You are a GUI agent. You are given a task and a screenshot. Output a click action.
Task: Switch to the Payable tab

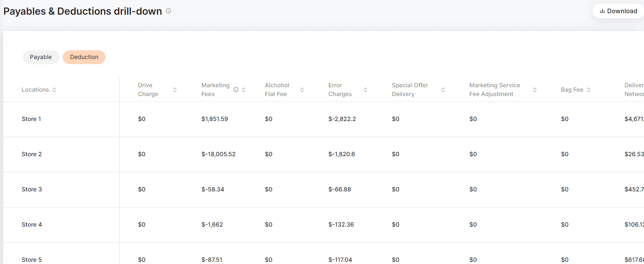click(41, 57)
